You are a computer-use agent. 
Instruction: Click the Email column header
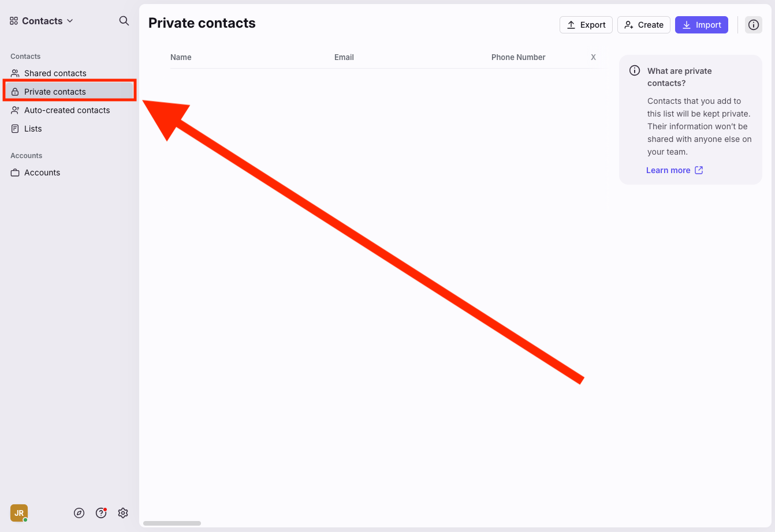tap(344, 57)
